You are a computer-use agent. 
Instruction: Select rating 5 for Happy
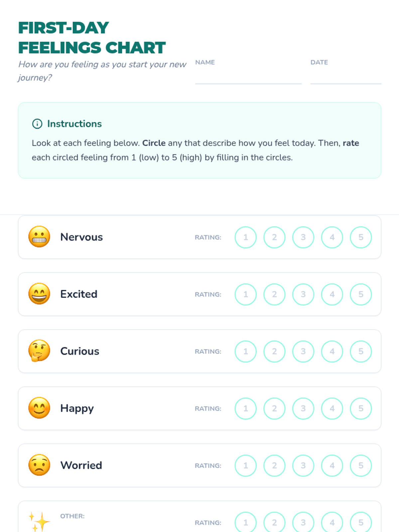click(x=361, y=408)
